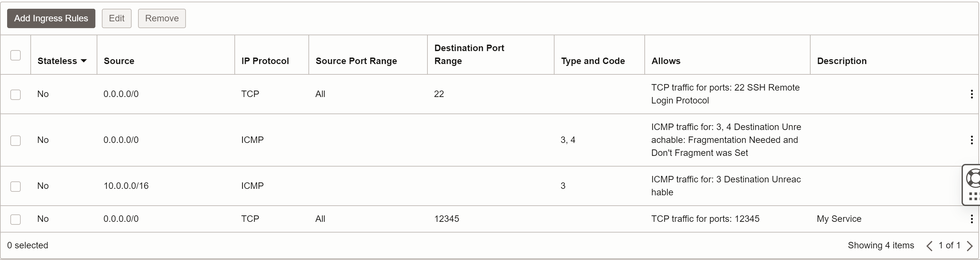Click the Source column header

tap(119, 61)
